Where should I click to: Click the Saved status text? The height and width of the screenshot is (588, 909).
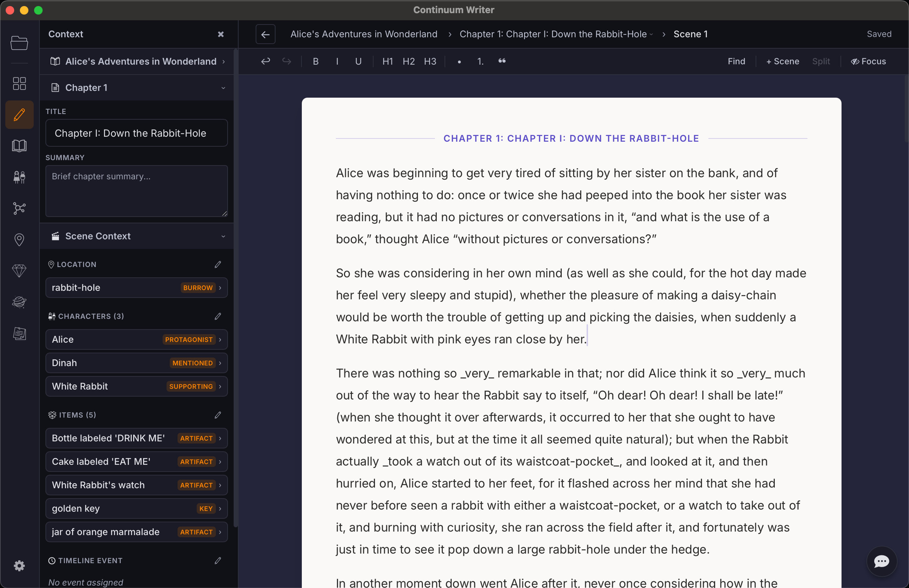tap(879, 34)
